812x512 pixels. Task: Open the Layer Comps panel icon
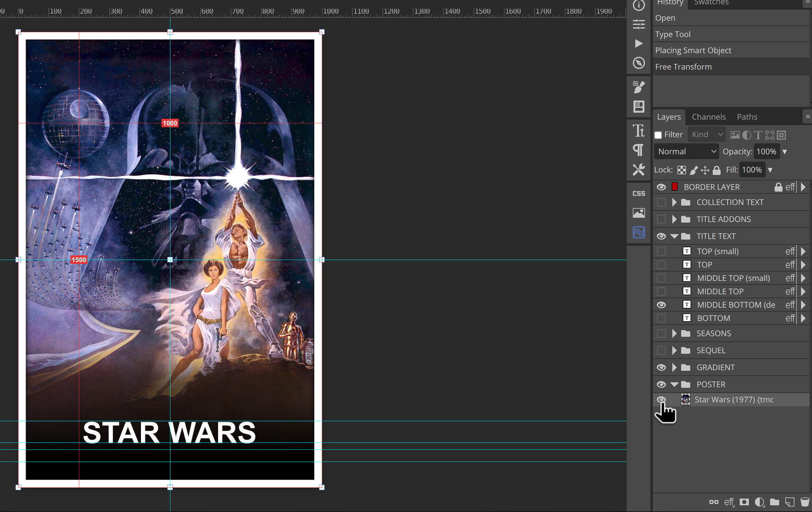pos(639,106)
